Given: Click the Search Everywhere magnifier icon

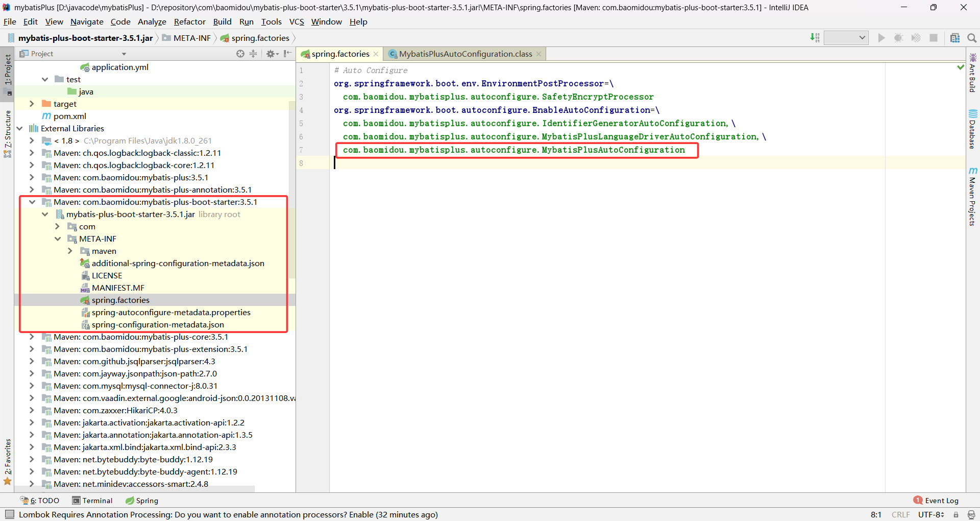Looking at the screenshot, I should pos(972,38).
